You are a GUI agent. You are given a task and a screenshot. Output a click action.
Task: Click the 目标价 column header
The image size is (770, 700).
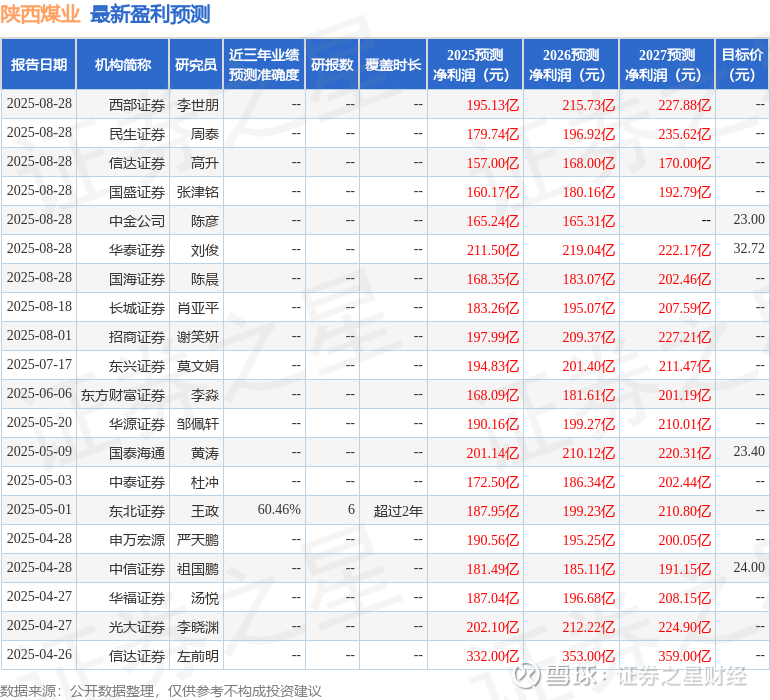click(x=742, y=65)
